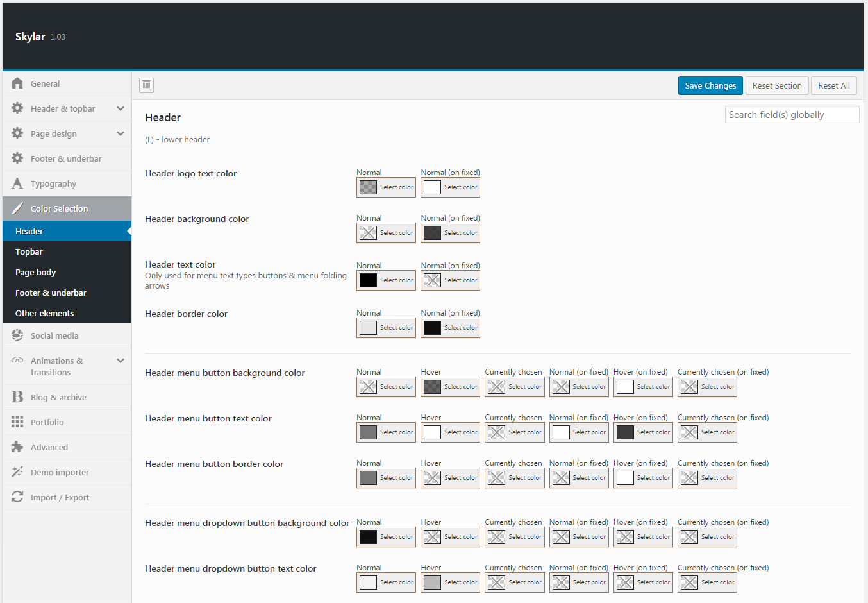Select the Header color subsection
The image size is (868, 603).
click(67, 231)
